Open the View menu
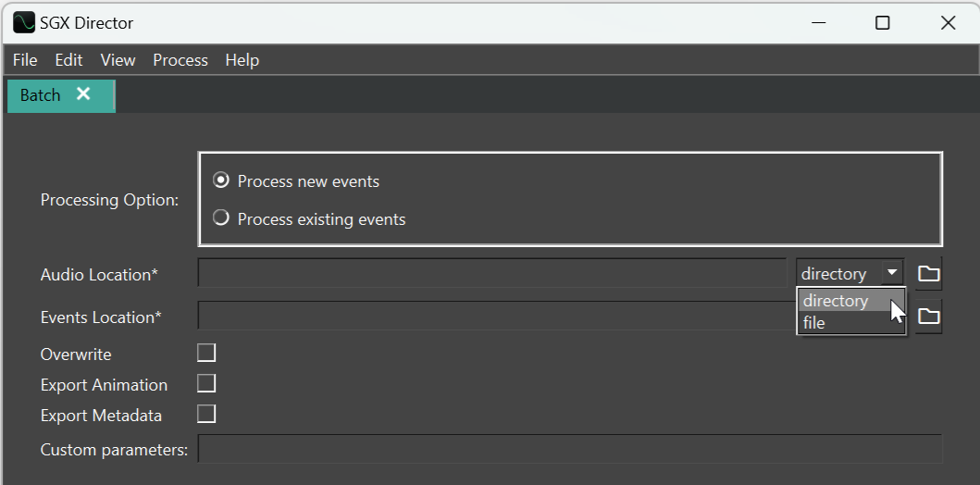 pos(118,60)
